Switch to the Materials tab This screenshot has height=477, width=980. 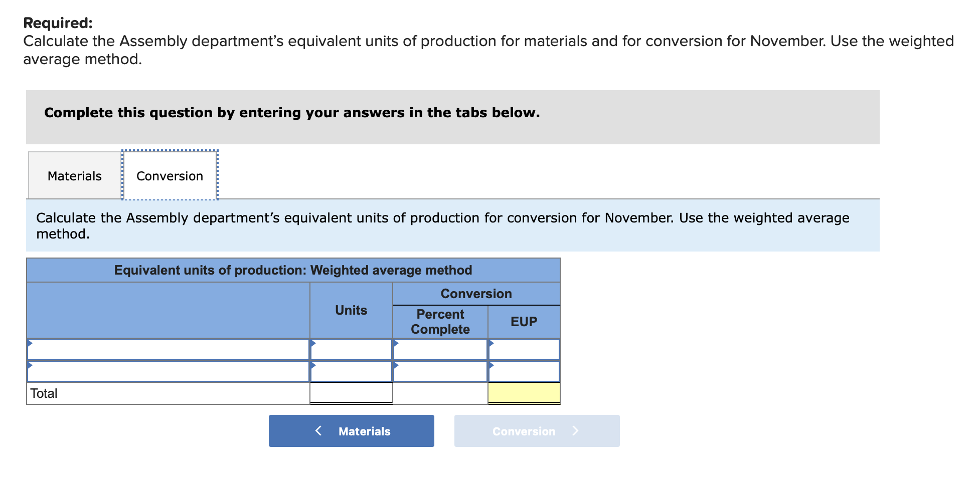(x=75, y=176)
